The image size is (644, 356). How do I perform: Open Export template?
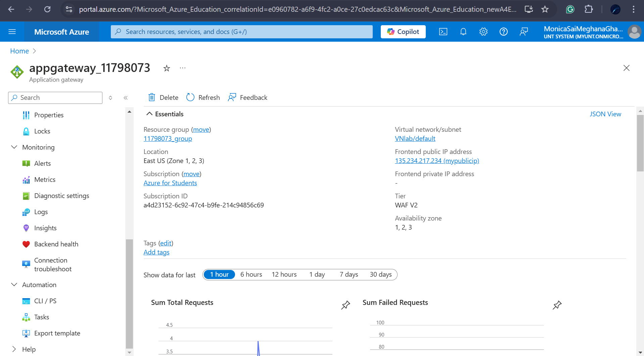(x=57, y=333)
